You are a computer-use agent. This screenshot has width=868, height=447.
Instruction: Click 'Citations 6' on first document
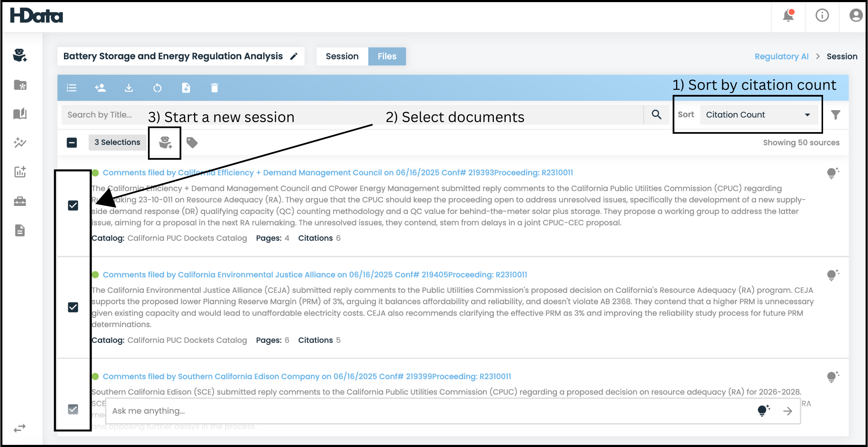(x=319, y=238)
